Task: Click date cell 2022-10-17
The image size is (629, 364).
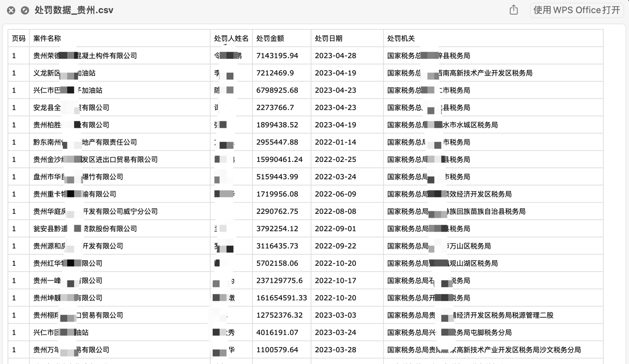Action: [347, 280]
